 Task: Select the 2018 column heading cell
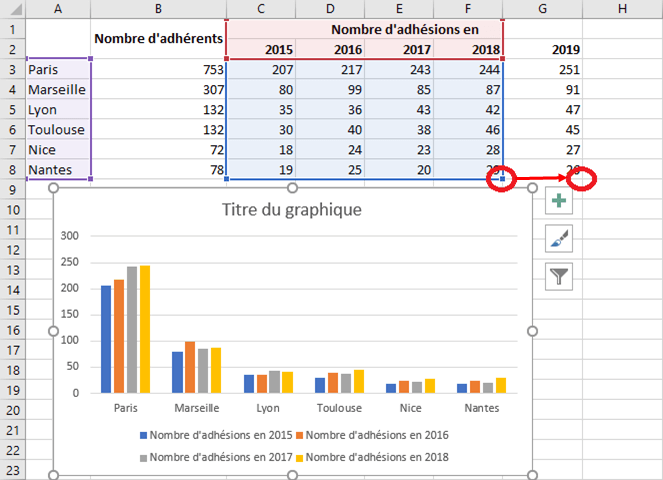(468, 49)
